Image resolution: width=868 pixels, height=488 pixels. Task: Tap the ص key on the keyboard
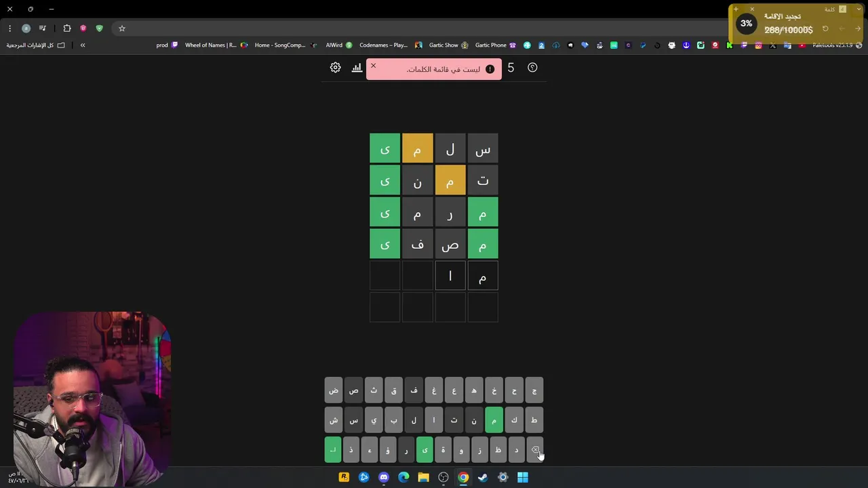pos(353,390)
